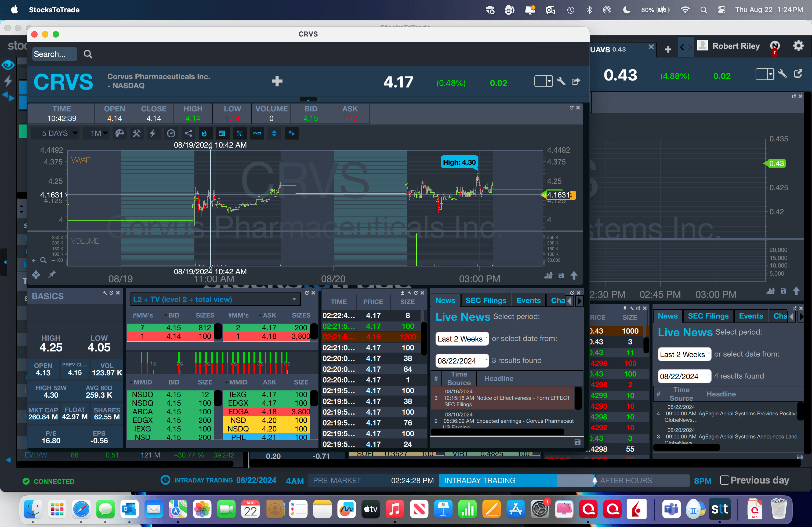
Task: Click the lightning bolt chart icon
Action: click(153, 133)
